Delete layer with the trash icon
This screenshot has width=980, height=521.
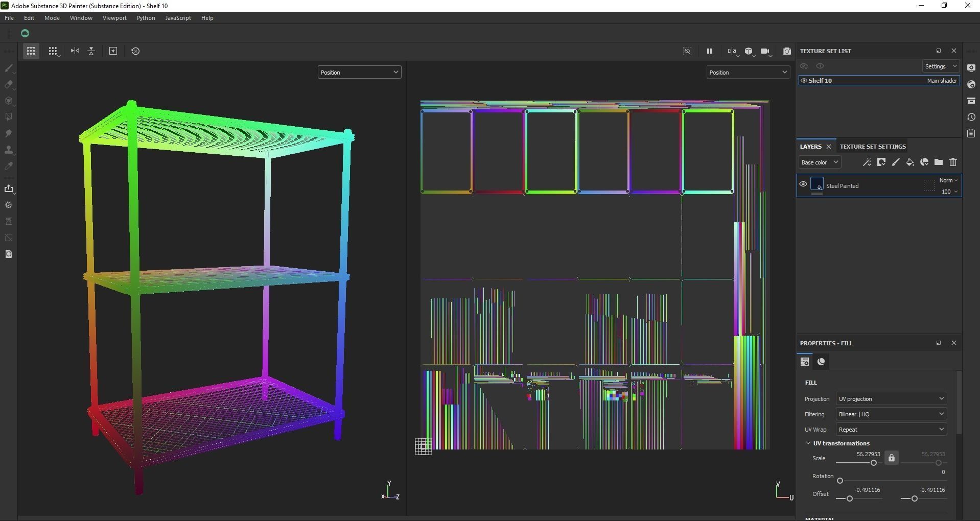[953, 162]
